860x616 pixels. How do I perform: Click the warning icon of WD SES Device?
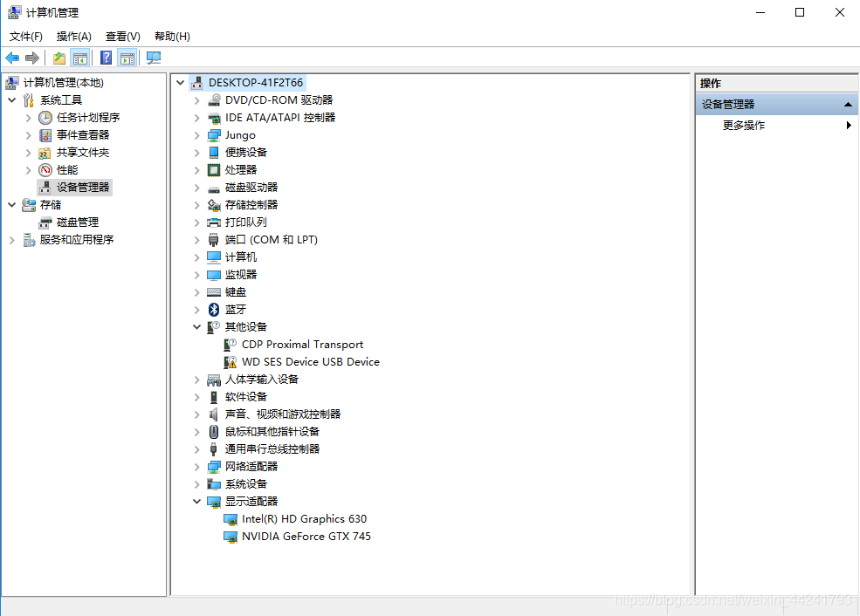(230, 362)
